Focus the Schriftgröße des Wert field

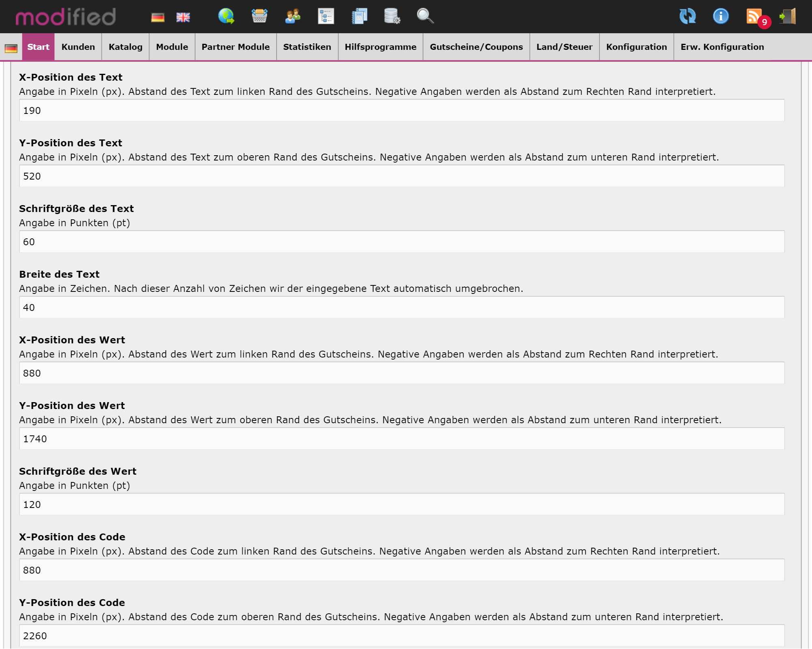(x=402, y=505)
